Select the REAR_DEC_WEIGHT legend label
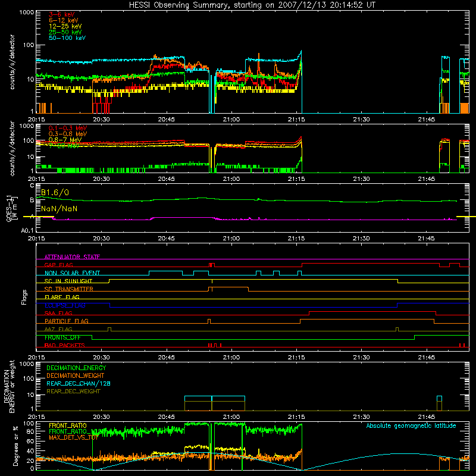The height and width of the screenshot is (476, 476). [73, 392]
